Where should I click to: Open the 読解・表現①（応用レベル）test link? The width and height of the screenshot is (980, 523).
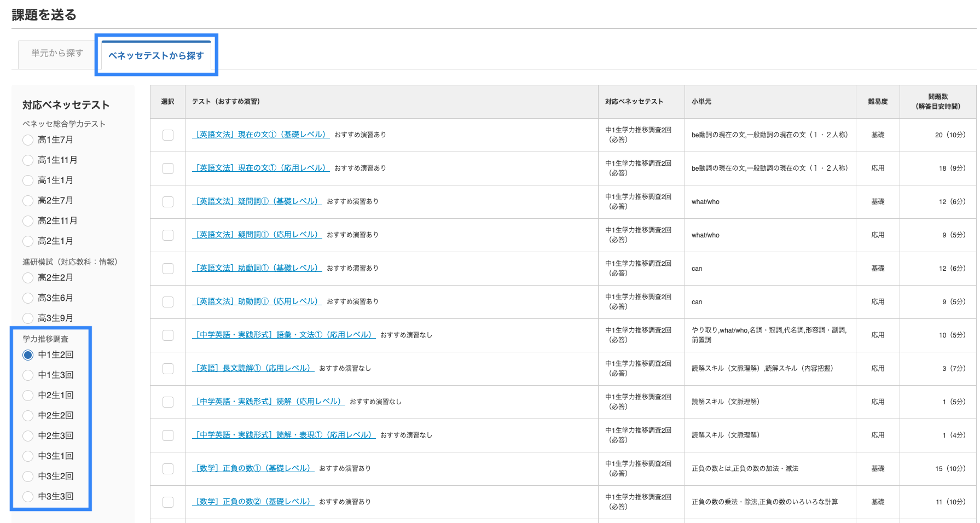(x=284, y=435)
